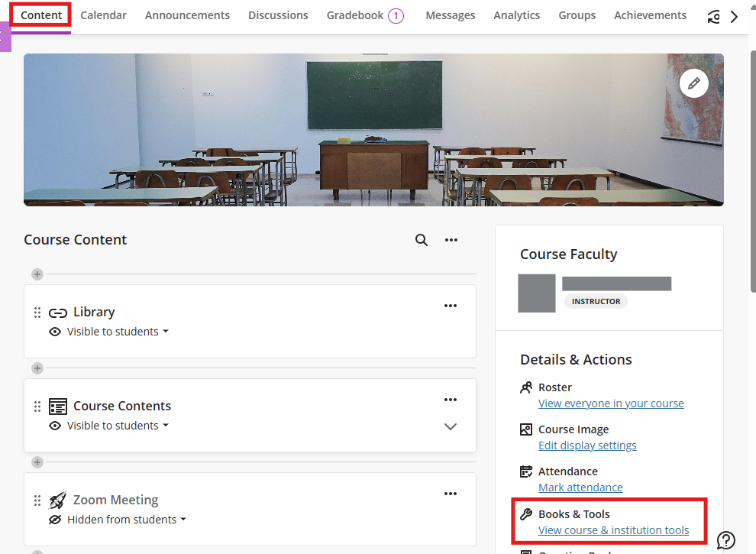Click the Course Image picture icon
This screenshot has width=756, height=554.
526,429
